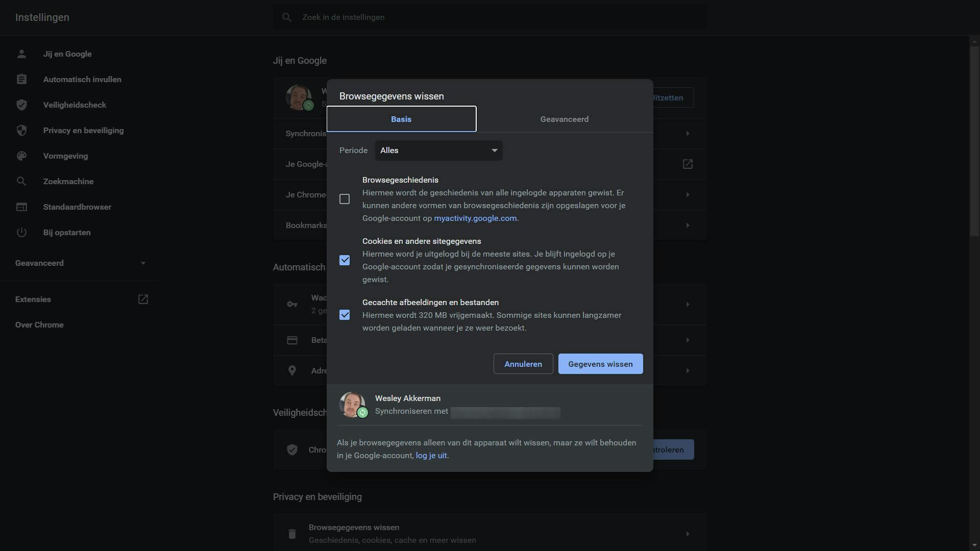Click the Automatisch invullen clipboard icon
This screenshot has height=551, width=980.
click(x=21, y=79)
